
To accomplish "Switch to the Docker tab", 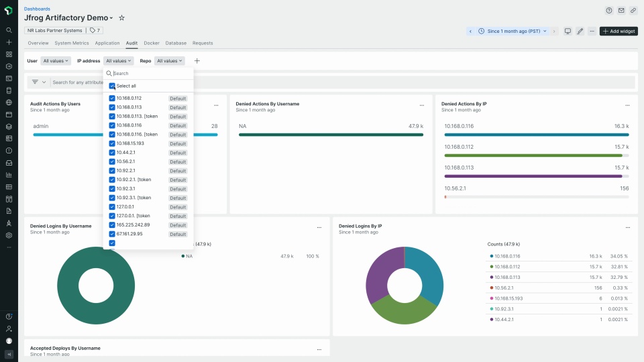I will [x=152, y=43].
